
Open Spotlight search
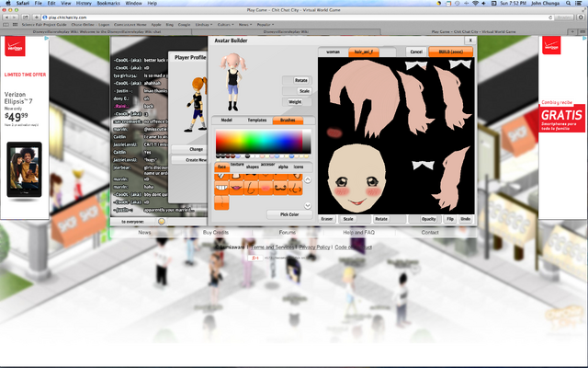[x=569, y=3]
